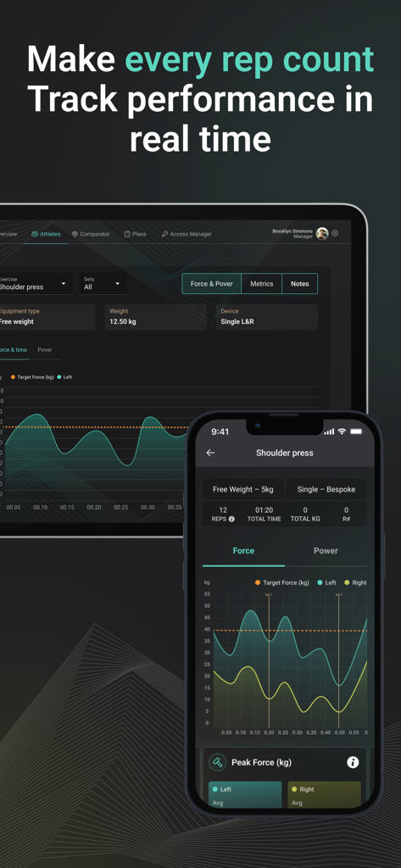Click the Notes button

pos(299,283)
